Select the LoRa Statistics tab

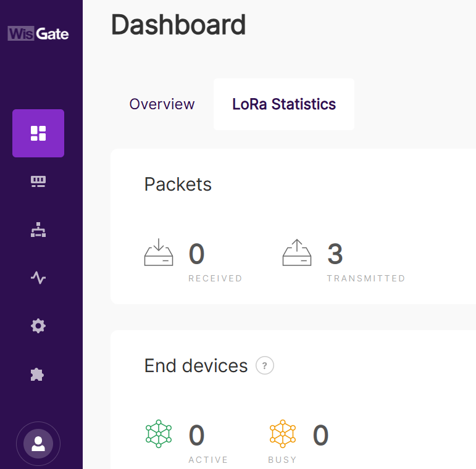click(x=284, y=104)
